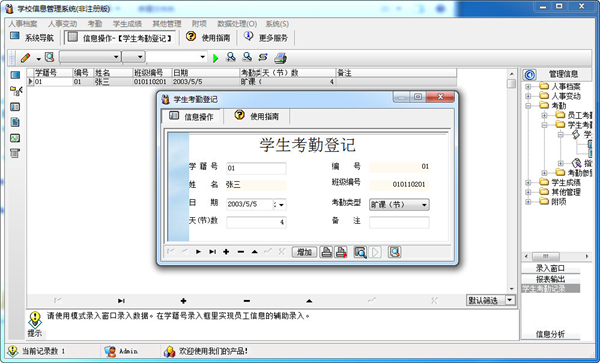
Task: Click the 报表输出 panel button
Action: click(550, 279)
